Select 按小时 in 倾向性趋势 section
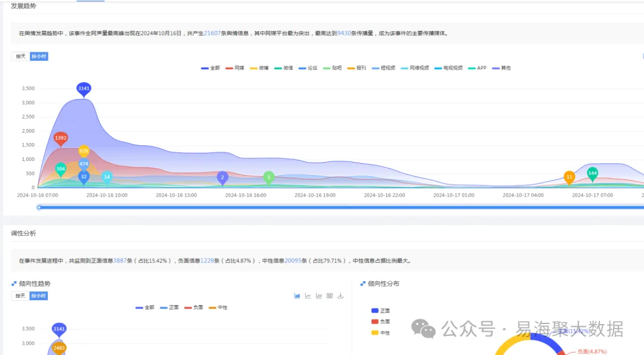The width and height of the screenshot is (644, 355). (39, 295)
